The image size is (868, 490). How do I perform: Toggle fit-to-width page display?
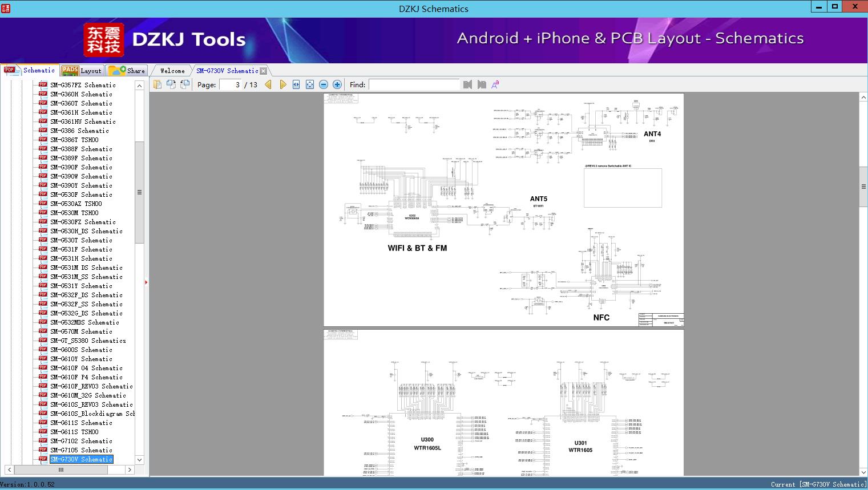pyautogui.click(x=296, y=84)
